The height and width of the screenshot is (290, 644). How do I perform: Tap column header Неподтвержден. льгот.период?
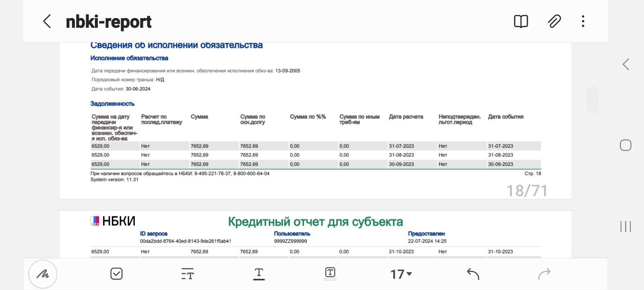tap(460, 119)
